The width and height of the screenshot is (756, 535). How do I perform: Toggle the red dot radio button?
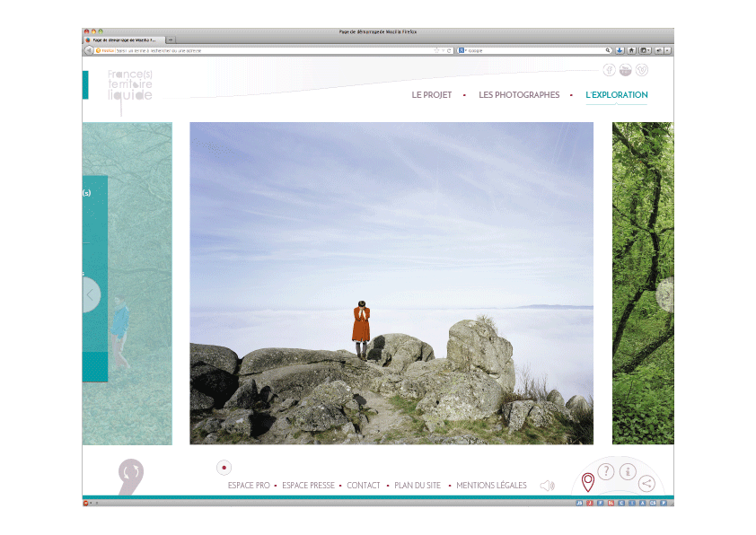[x=224, y=468]
